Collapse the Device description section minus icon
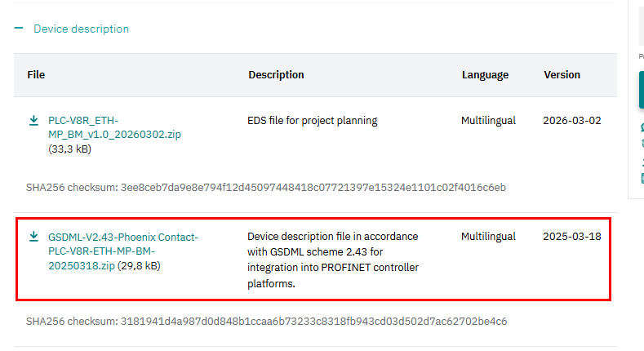 coord(18,29)
